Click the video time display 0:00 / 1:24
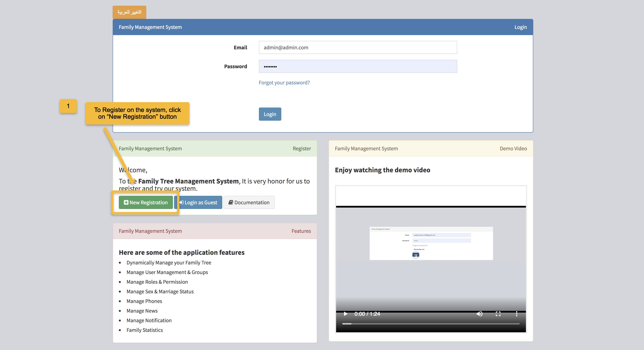Viewport: 644px width, 350px height. [x=367, y=314]
